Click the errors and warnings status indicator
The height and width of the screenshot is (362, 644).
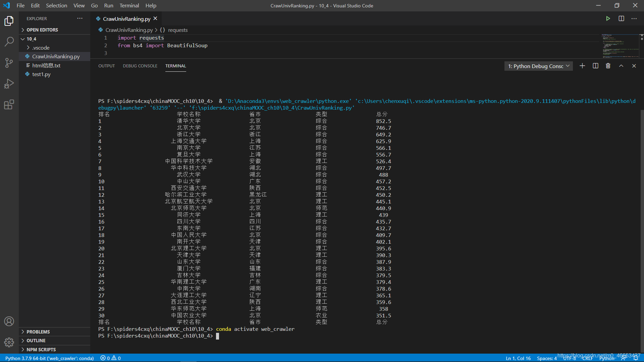pyautogui.click(x=111, y=358)
